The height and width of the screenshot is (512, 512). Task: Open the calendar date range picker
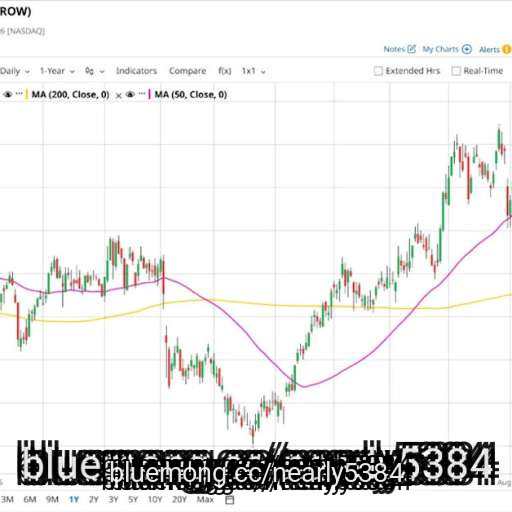tap(230, 500)
